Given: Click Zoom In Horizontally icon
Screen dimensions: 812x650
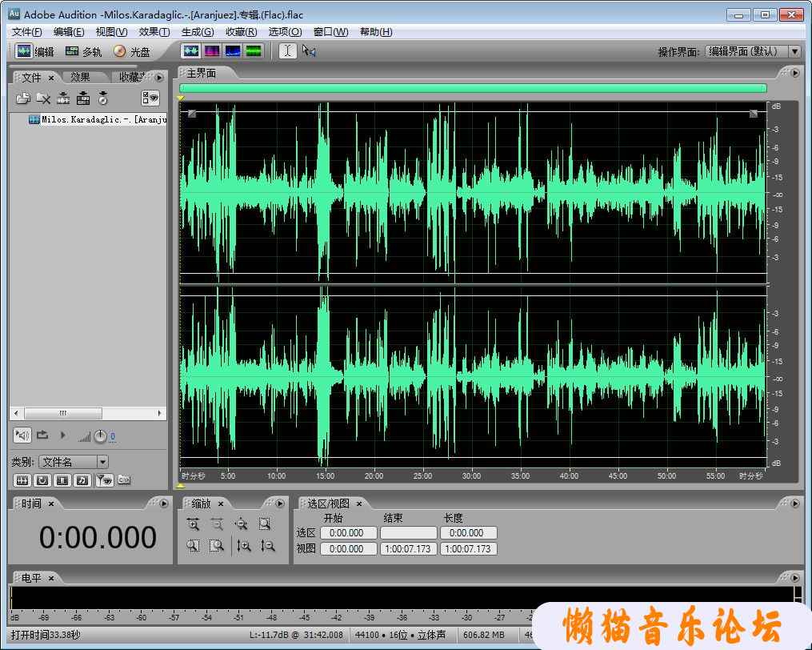Looking at the screenshot, I should pos(193,524).
